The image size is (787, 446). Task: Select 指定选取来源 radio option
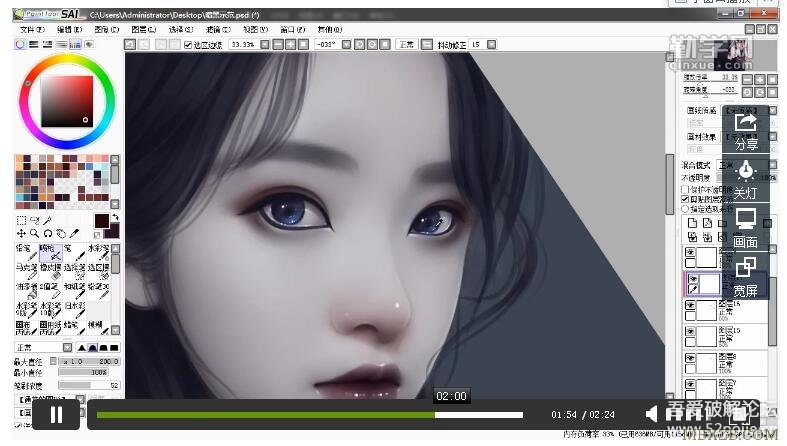(x=685, y=209)
